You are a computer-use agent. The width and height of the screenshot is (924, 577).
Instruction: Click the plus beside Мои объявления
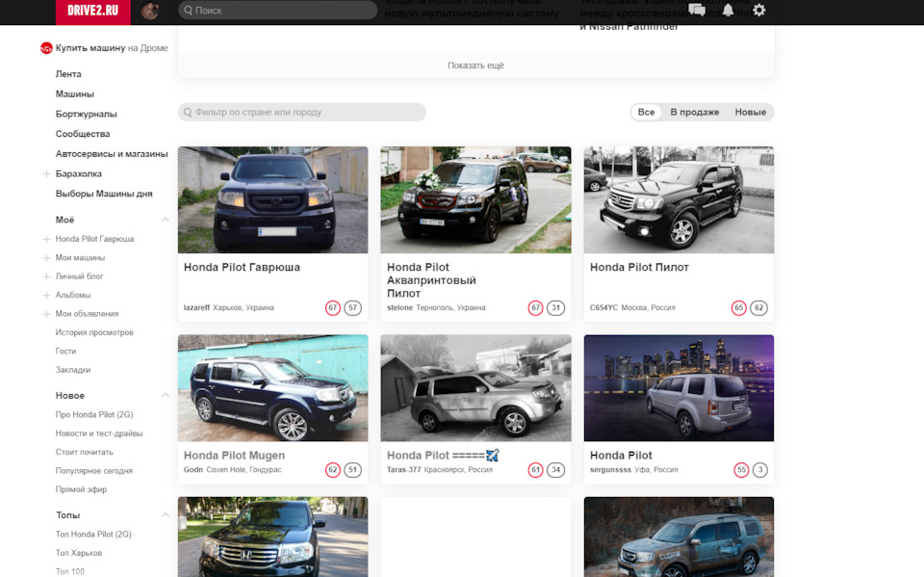(x=46, y=314)
